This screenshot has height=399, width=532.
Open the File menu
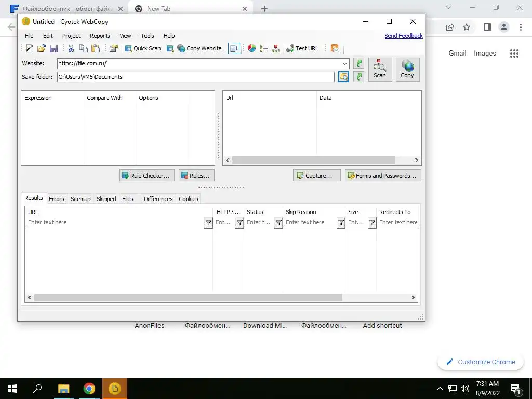(x=29, y=36)
